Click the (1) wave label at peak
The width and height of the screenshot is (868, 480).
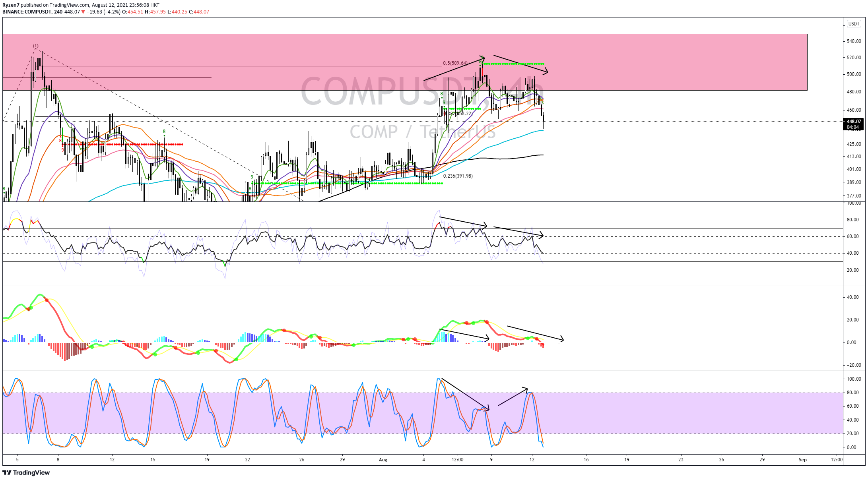pos(36,46)
